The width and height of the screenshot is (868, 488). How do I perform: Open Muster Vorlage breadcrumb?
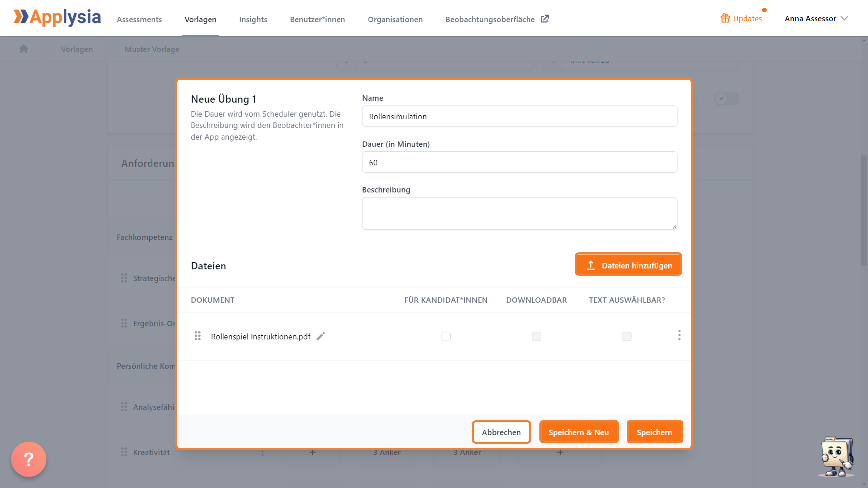click(x=152, y=49)
